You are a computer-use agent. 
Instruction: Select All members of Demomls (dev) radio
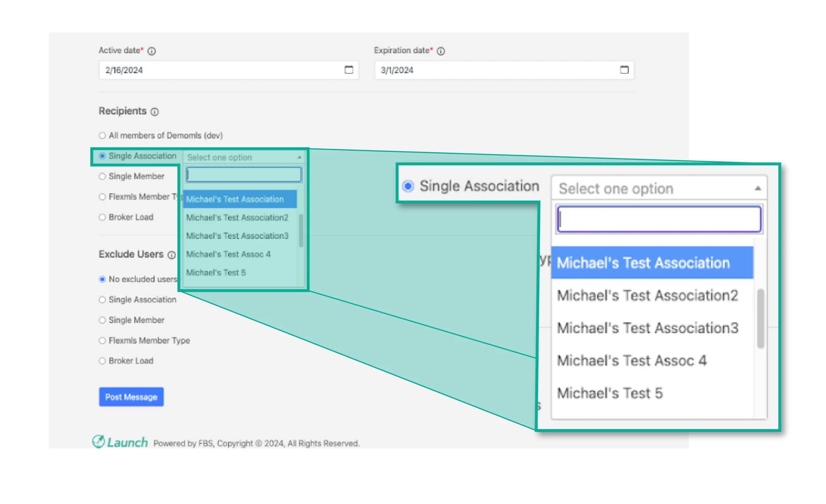(x=102, y=136)
